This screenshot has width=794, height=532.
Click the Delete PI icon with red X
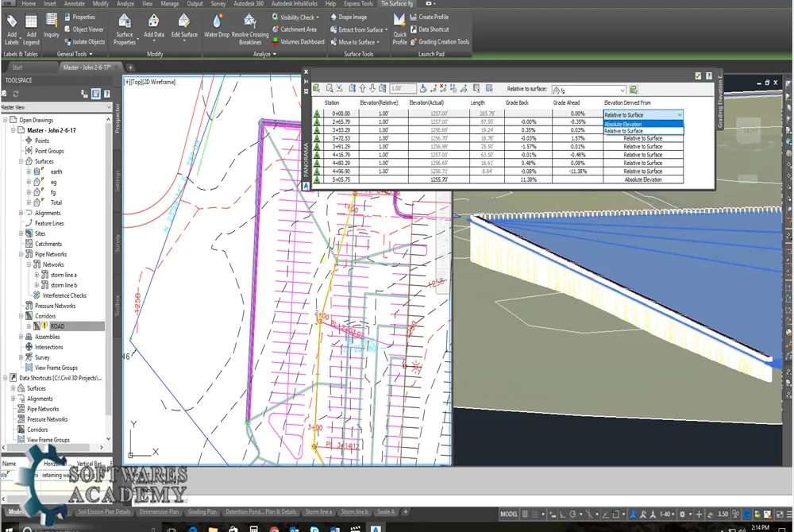tap(443, 89)
